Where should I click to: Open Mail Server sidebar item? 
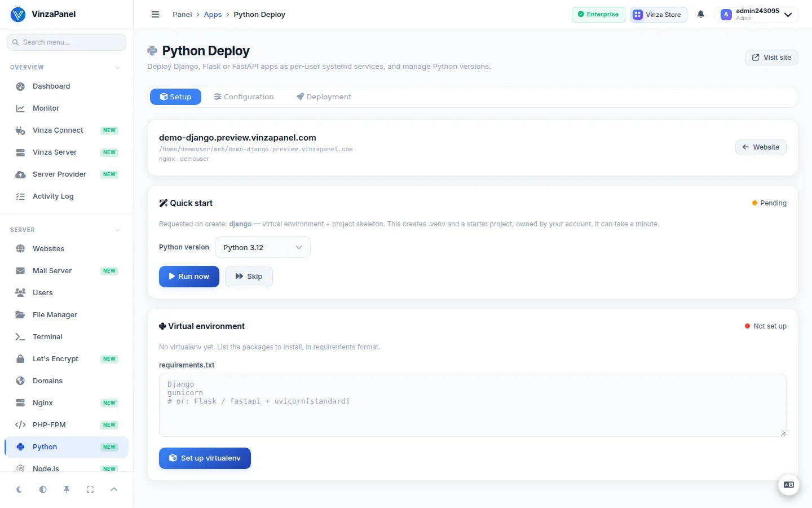[x=67, y=271]
